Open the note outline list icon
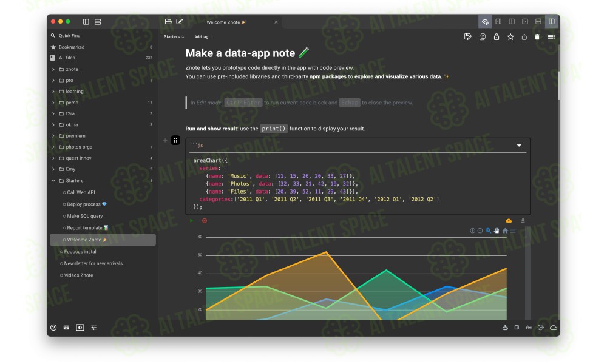The width and height of the screenshot is (607, 364). coord(551,37)
